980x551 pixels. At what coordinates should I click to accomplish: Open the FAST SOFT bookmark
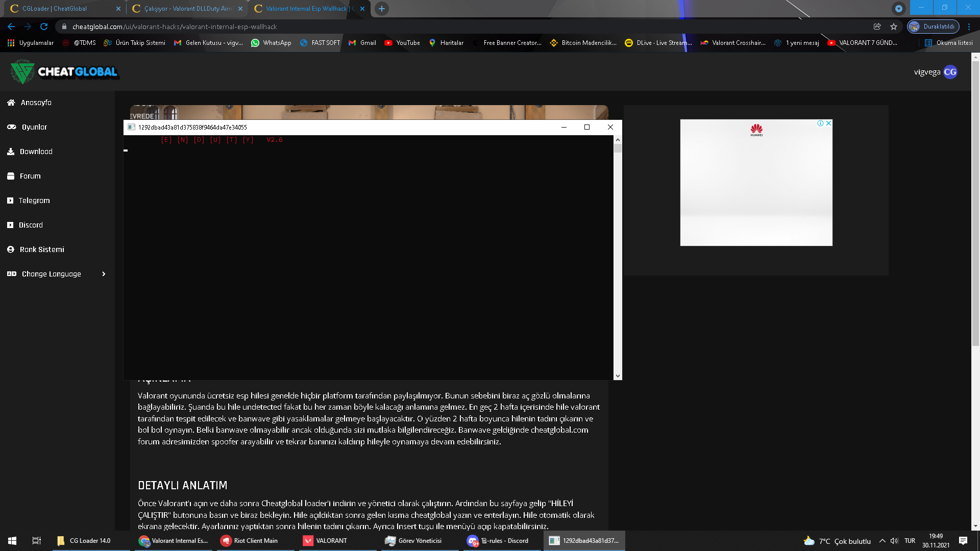tap(320, 43)
